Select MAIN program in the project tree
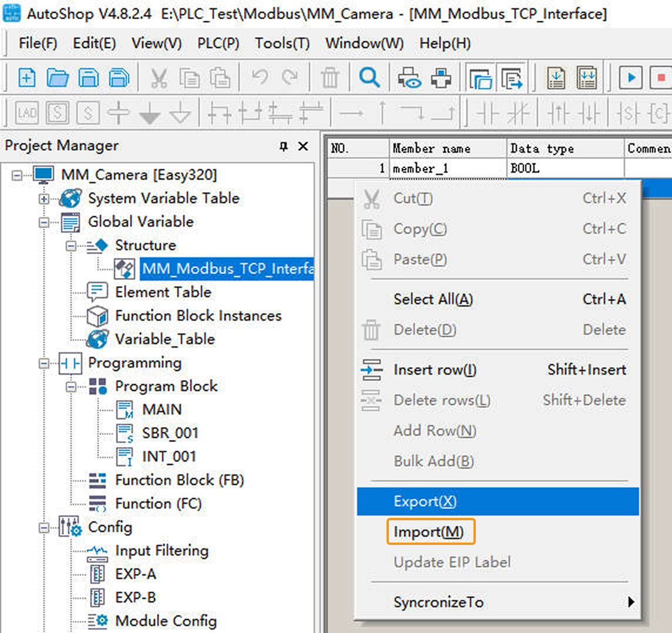This screenshot has height=633, width=672. click(x=162, y=410)
